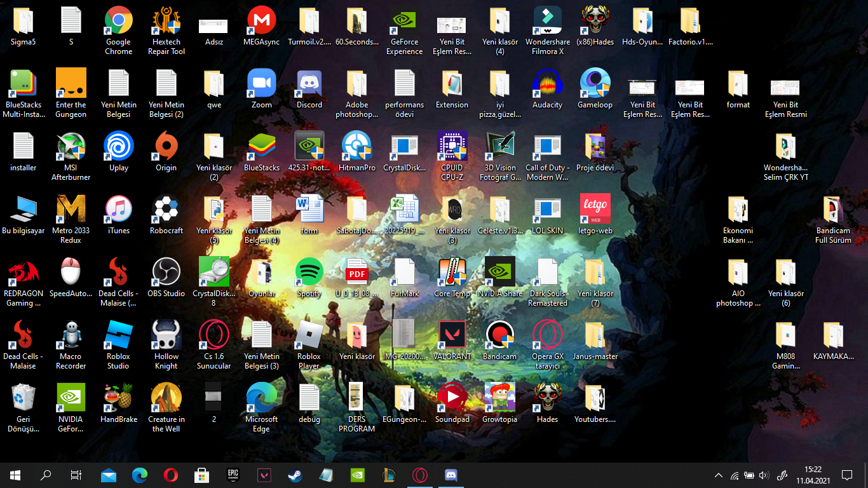Open the OBS Studio shortcut

(166, 278)
